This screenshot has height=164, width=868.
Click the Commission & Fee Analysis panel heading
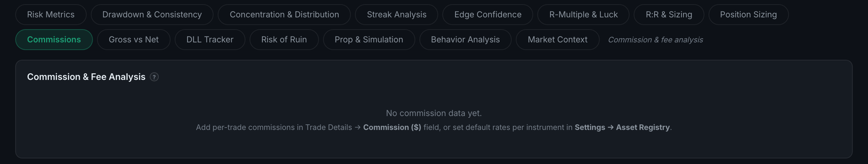click(86, 77)
